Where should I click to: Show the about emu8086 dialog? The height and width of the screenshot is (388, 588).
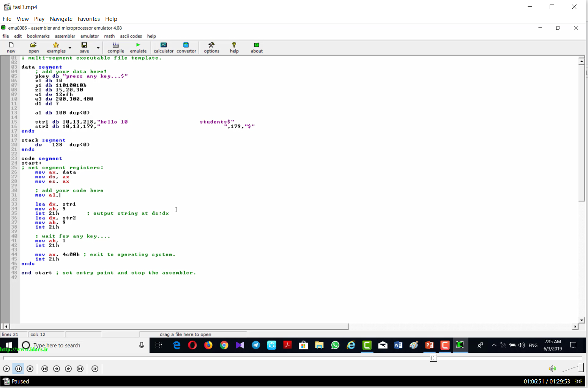tap(257, 47)
